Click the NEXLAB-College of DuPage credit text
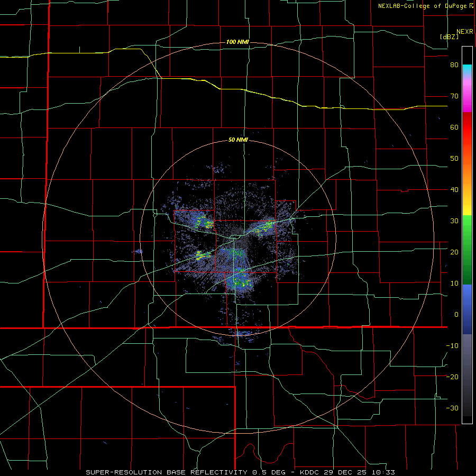The image size is (476, 476). click(425, 6)
